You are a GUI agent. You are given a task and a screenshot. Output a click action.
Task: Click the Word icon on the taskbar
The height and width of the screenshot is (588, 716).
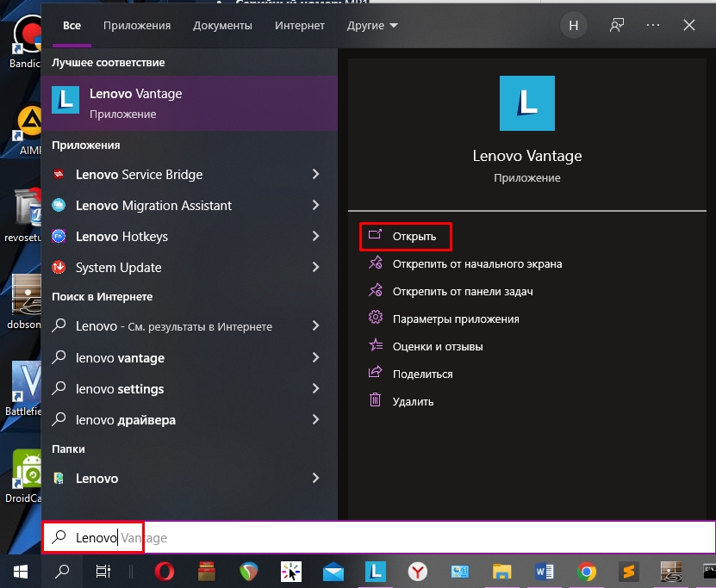545,571
